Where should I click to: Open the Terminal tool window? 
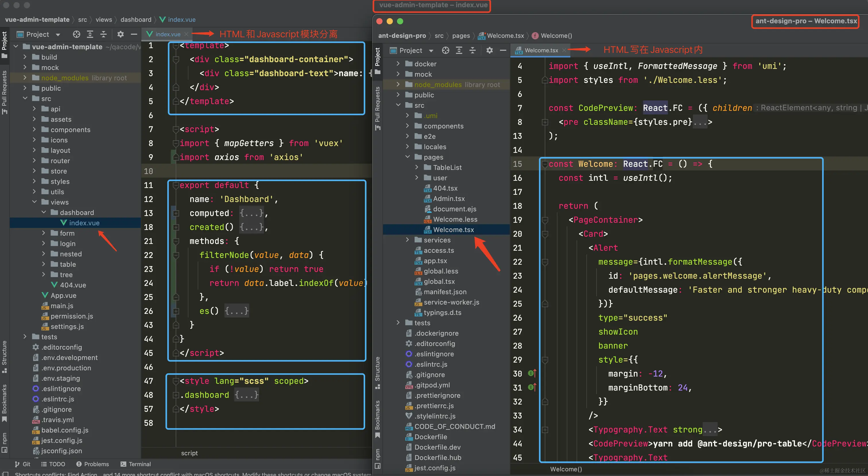coord(136,464)
